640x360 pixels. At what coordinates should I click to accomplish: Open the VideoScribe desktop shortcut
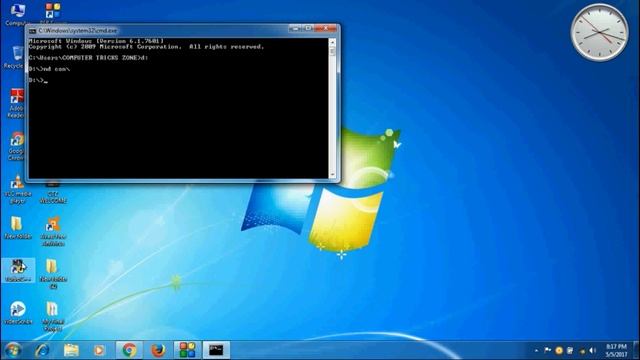18,313
